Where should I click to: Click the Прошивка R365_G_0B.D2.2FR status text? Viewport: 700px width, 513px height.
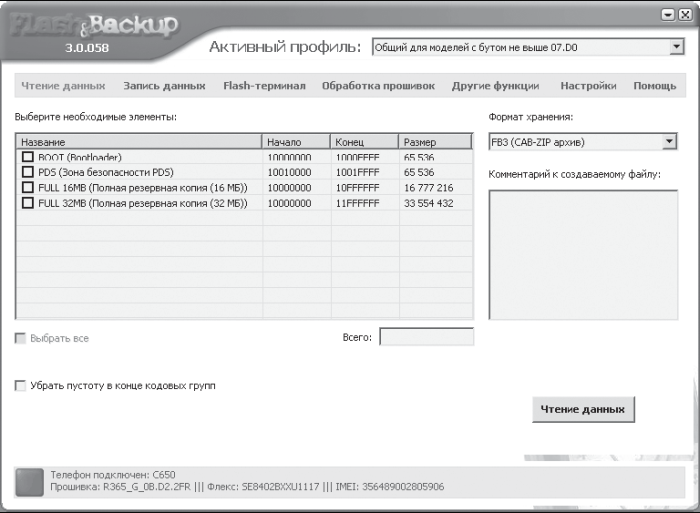click(x=120, y=487)
